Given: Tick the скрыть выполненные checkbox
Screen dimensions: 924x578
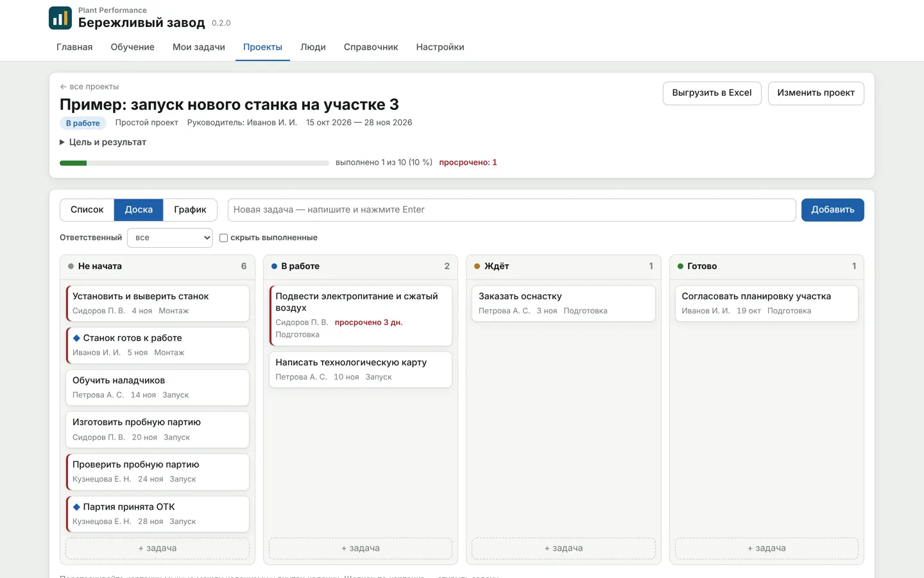Looking at the screenshot, I should 223,238.
